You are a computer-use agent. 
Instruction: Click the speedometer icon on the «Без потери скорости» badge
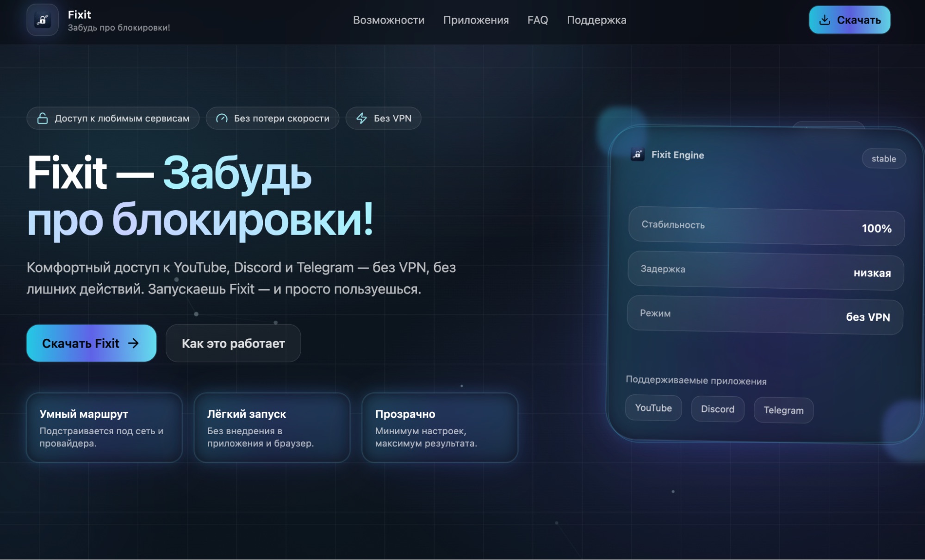pos(222,118)
